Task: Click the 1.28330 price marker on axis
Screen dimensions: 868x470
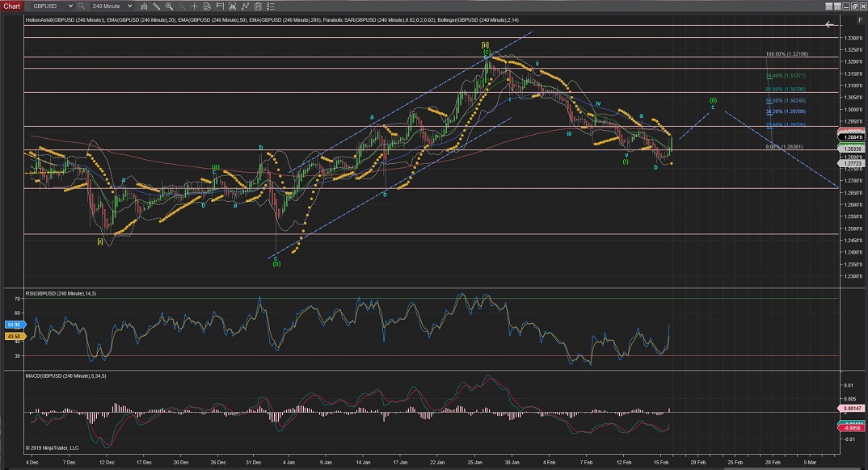Action: pos(850,149)
